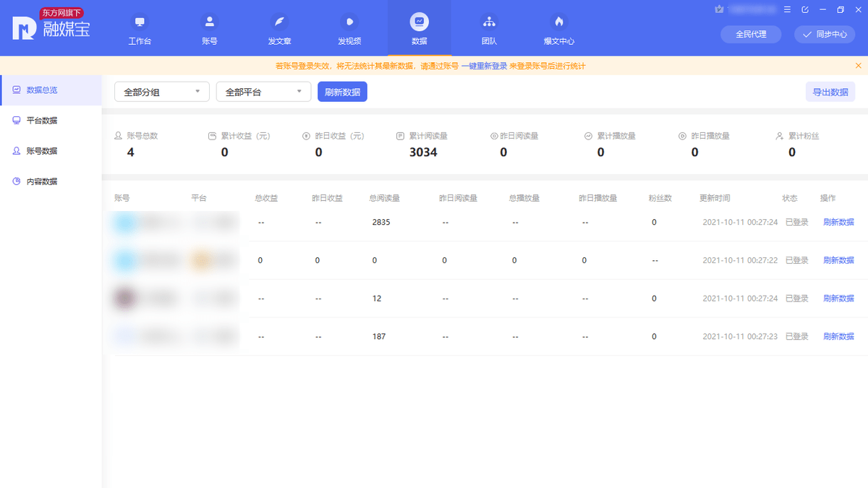Click the hamburger menu icon in title bar

point(787,9)
